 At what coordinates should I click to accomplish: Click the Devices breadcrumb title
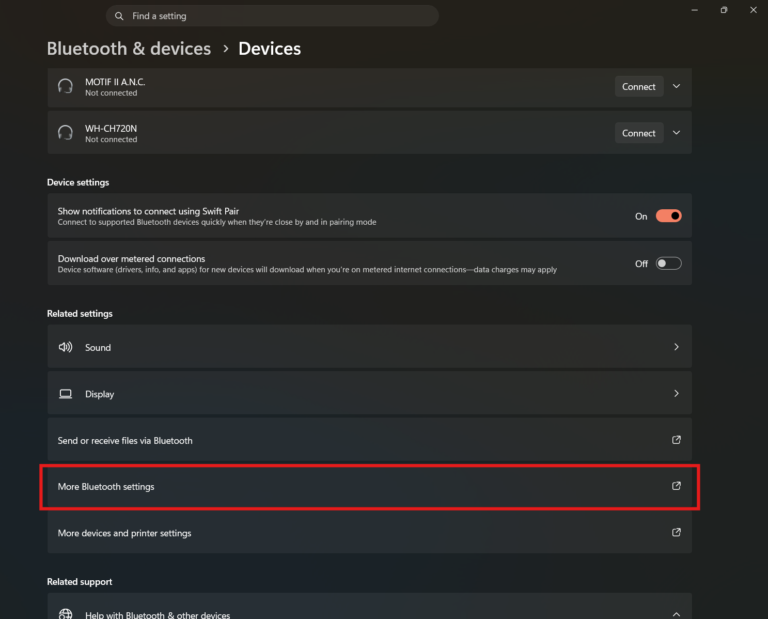269,48
